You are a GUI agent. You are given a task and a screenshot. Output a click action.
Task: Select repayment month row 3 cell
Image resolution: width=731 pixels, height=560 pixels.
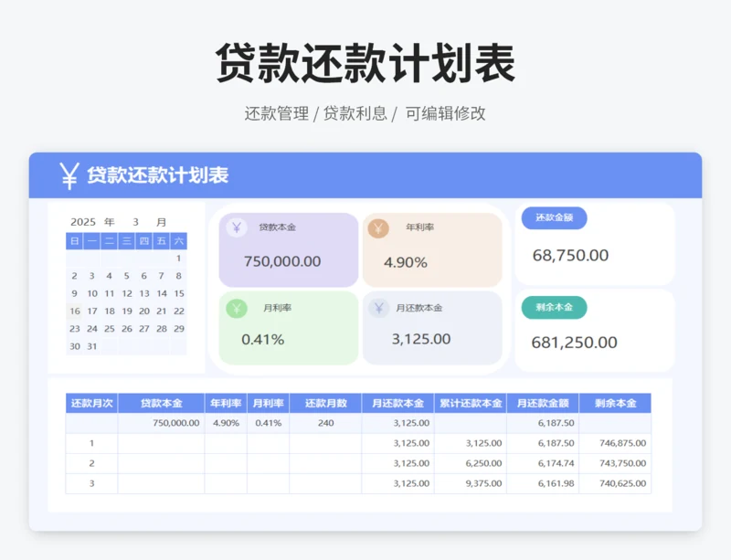point(92,483)
